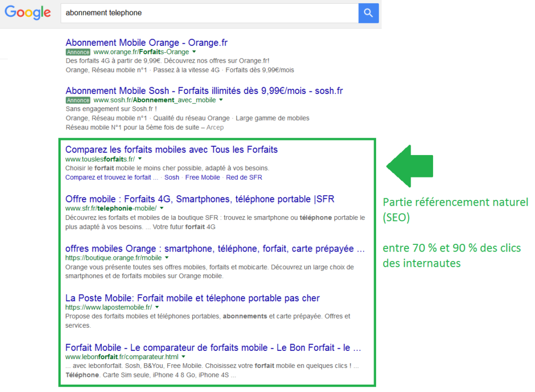Image resolution: width=535 pixels, height=392 pixels.
Task: Expand dropdown arrow beside www.touslesforfaits.fr/
Action: point(140,159)
